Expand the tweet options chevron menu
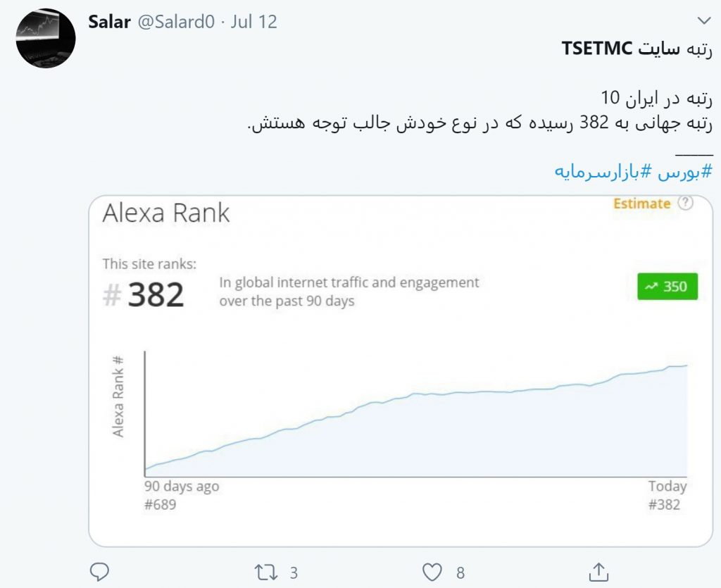This screenshot has width=721, height=588. click(x=704, y=20)
